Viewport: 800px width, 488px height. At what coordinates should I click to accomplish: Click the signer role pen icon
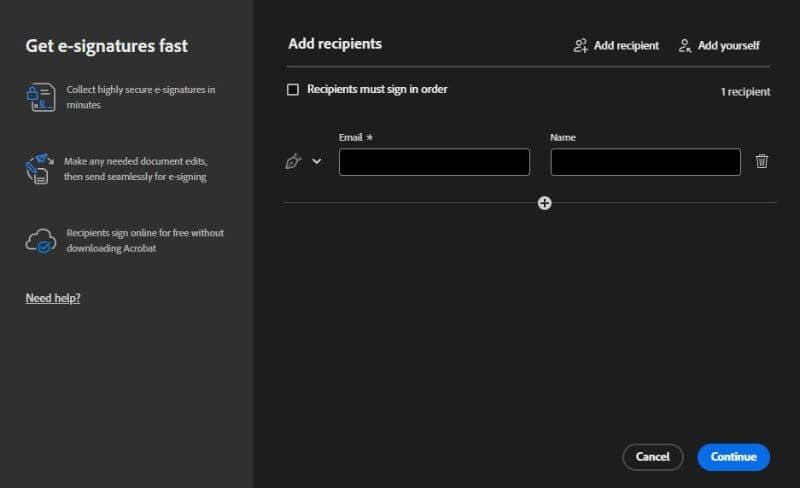(293, 161)
